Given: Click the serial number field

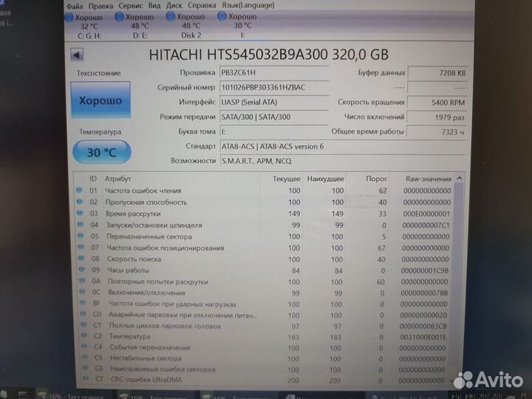Looking at the screenshot, I should [x=274, y=87].
